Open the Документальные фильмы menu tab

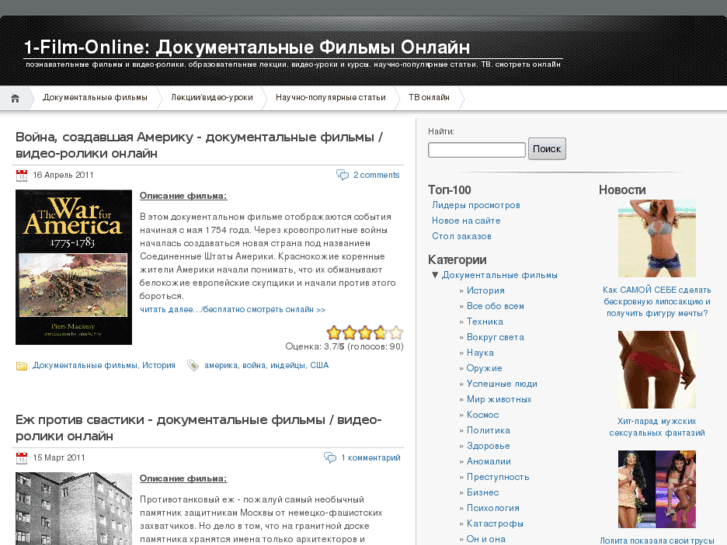pyautogui.click(x=95, y=97)
